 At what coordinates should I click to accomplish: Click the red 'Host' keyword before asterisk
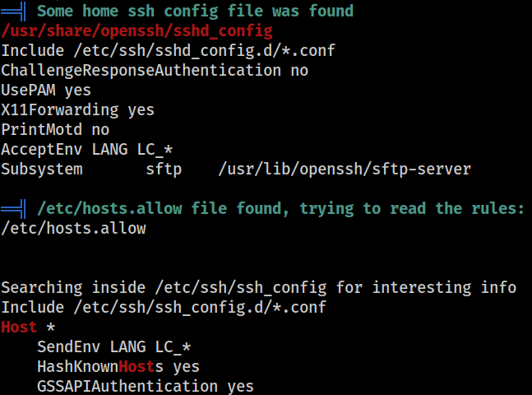click(19, 327)
